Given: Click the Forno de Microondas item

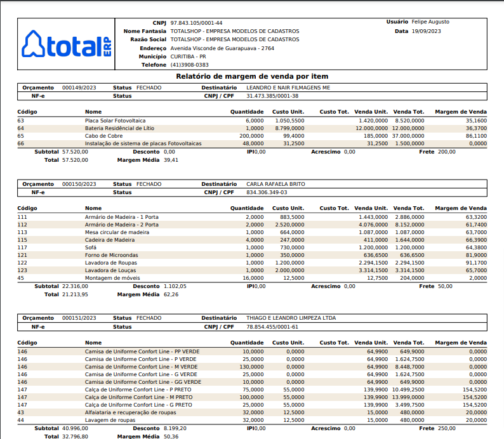Looking at the screenshot, I should 111,255.
